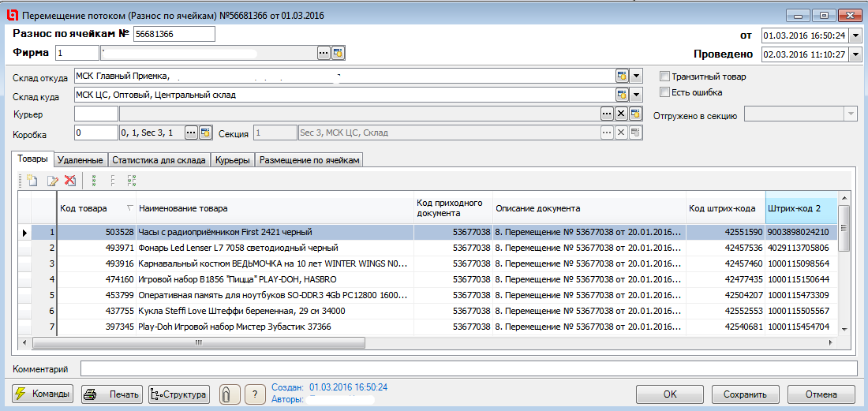Open the 'от' date dropdown
Screen dimensions: 868x411
click(854, 35)
